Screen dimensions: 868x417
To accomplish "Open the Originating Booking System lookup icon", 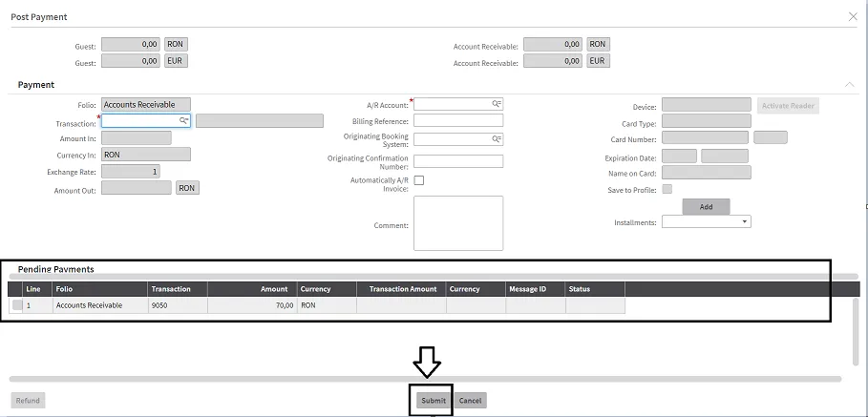I will 497,138.
